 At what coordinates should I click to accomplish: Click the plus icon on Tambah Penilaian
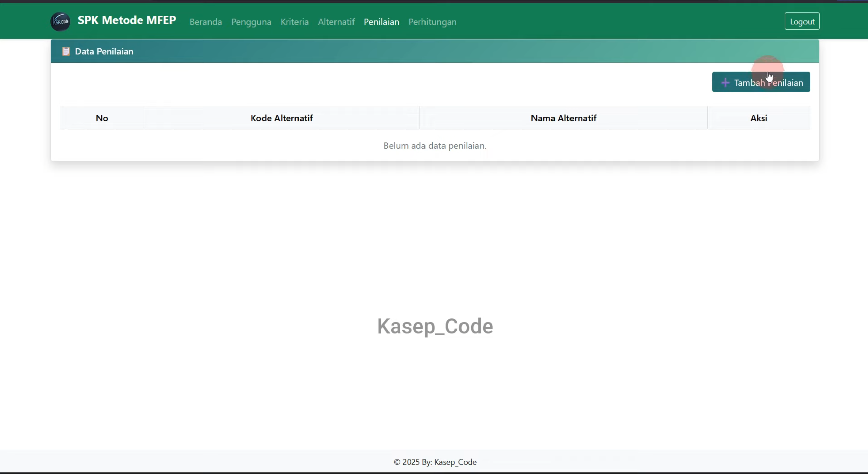click(725, 83)
